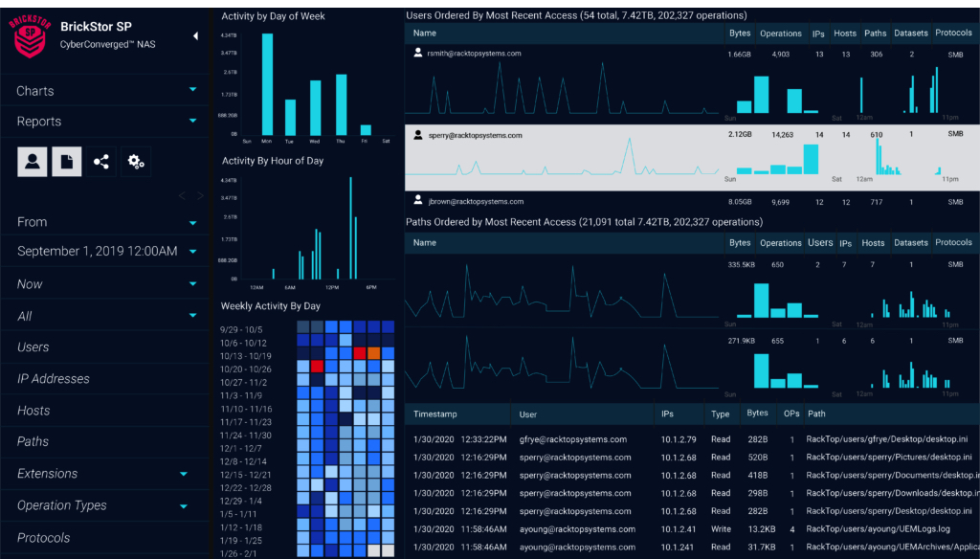The width and height of the screenshot is (980, 559).
Task: Select the gfrye desktop.ini log entry
Action: 692,439
